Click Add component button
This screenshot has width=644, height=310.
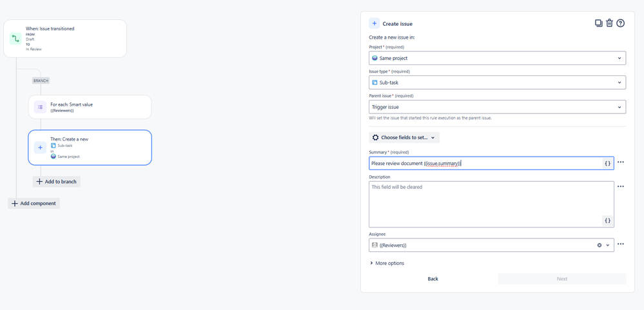(34, 203)
